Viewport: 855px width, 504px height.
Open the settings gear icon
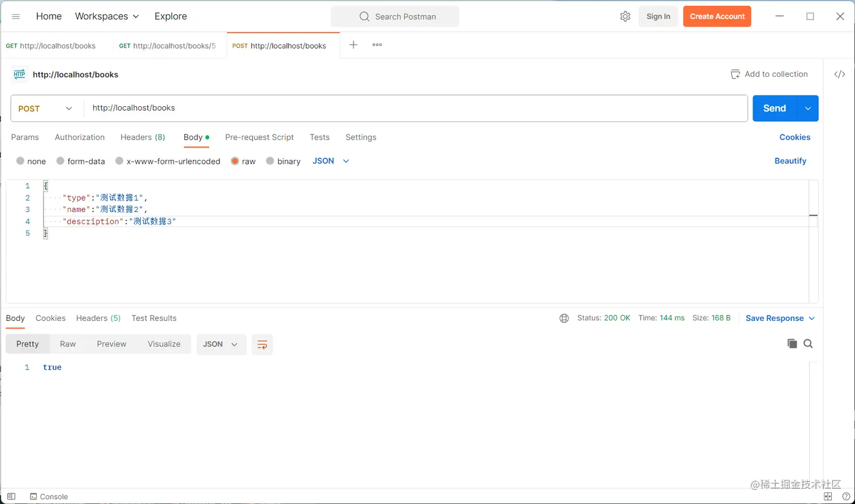coord(625,16)
